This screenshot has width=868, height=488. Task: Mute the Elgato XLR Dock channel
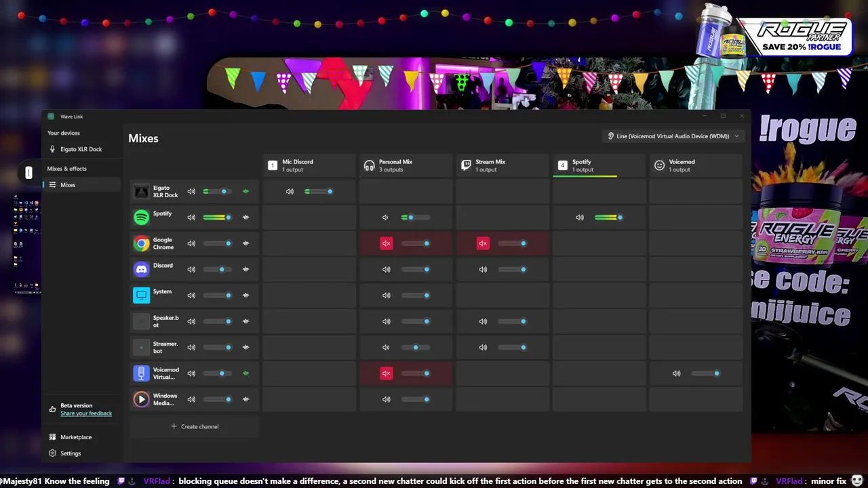coord(191,191)
